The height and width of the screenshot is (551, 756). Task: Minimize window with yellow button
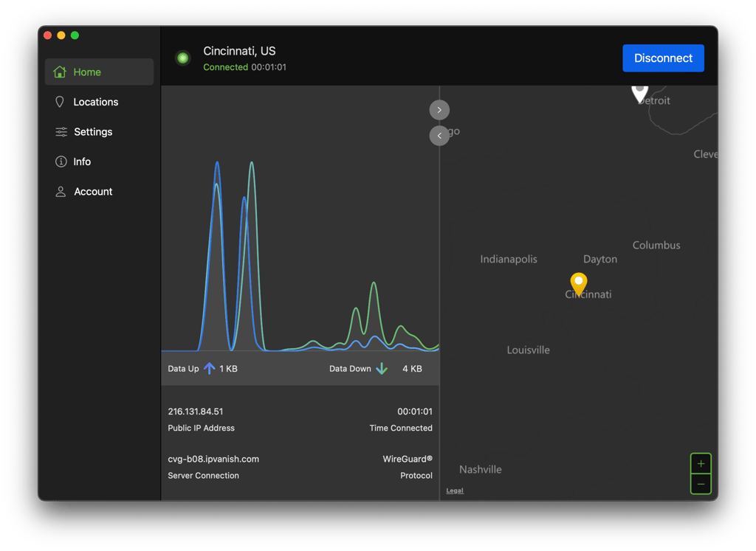(x=61, y=35)
